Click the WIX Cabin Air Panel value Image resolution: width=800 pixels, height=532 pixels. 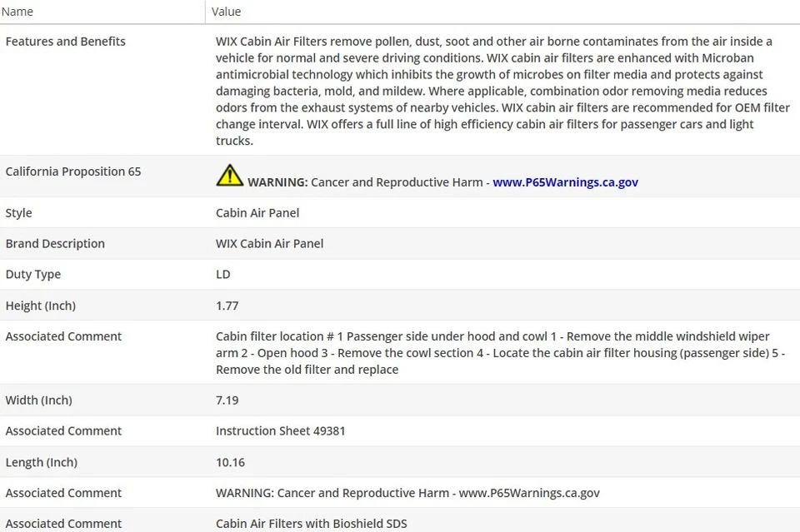coord(269,244)
